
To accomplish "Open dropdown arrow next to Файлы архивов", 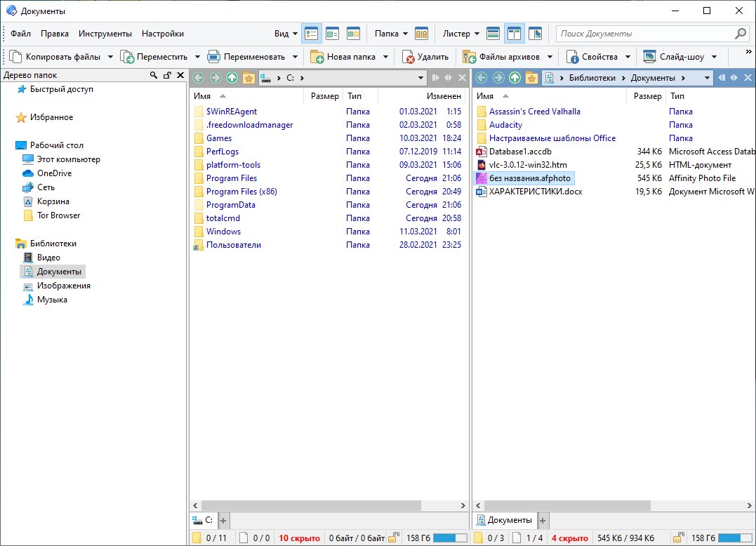I will (550, 57).
